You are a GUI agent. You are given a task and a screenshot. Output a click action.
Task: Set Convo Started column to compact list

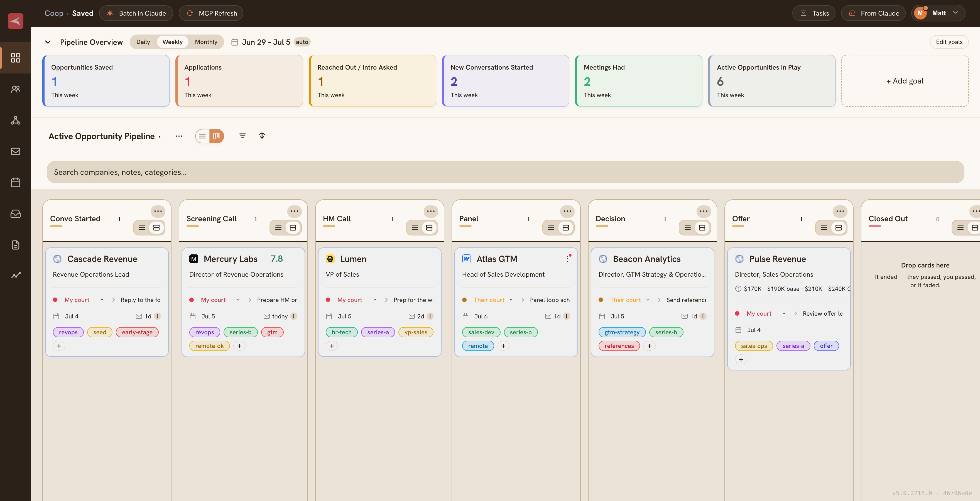pyautogui.click(x=142, y=227)
